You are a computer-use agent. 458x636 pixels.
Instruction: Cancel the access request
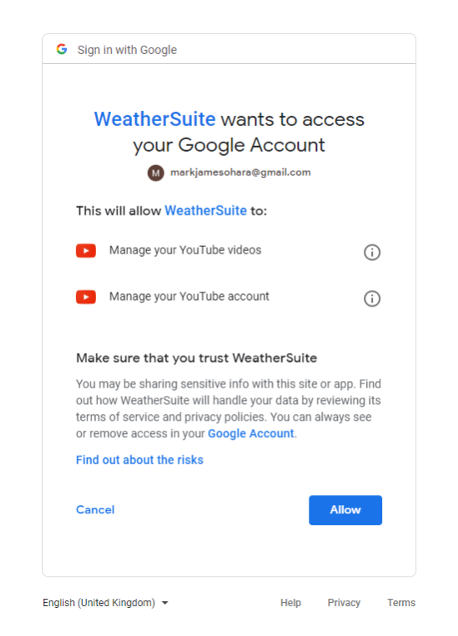tap(95, 509)
